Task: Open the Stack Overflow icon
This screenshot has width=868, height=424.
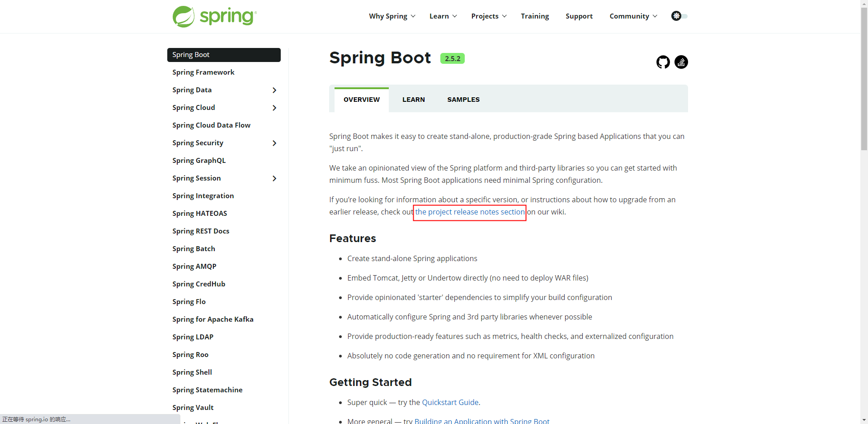Action: click(x=681, y=62)
